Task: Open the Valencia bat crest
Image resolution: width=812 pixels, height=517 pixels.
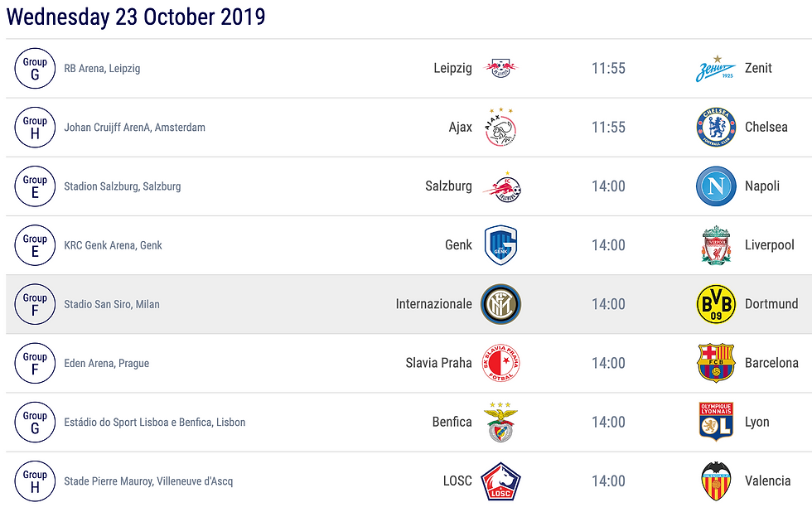Action: 716,481
